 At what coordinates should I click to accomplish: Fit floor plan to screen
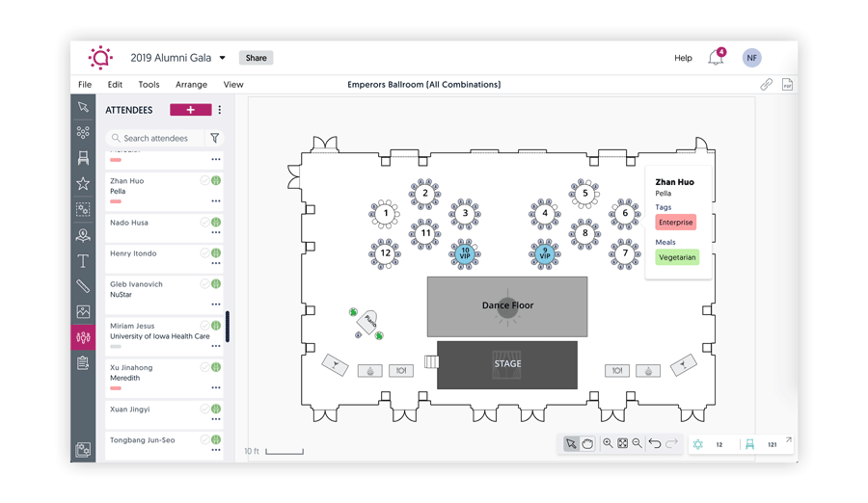point(623,443)
